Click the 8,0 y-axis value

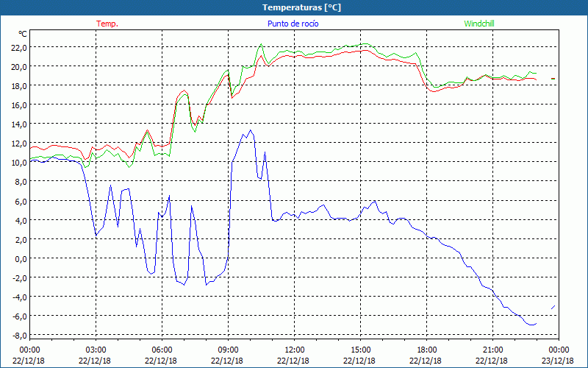21,182
